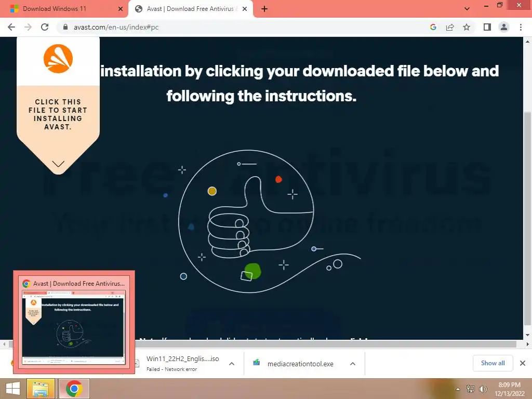This screenshot has width=532, height=399.
Task: Share this page via share icon
Action: click(x=450, y=27)
